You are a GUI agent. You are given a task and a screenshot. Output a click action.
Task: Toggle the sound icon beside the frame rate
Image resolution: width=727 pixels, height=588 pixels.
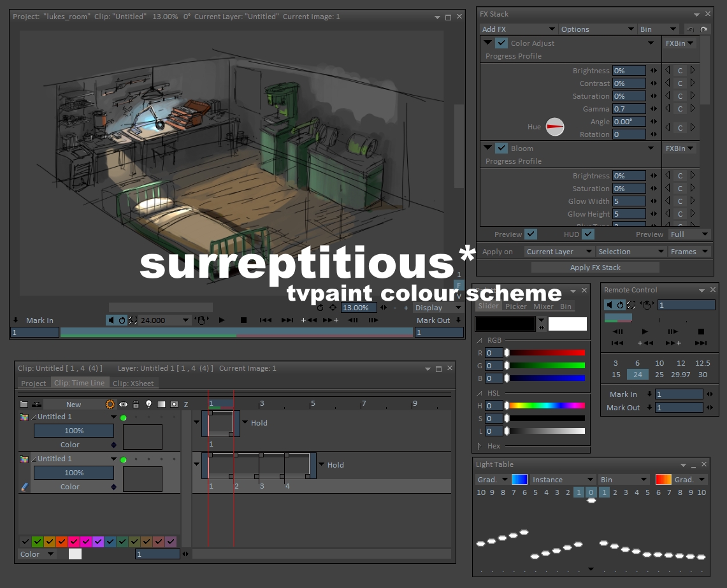[x=111, y=320]
